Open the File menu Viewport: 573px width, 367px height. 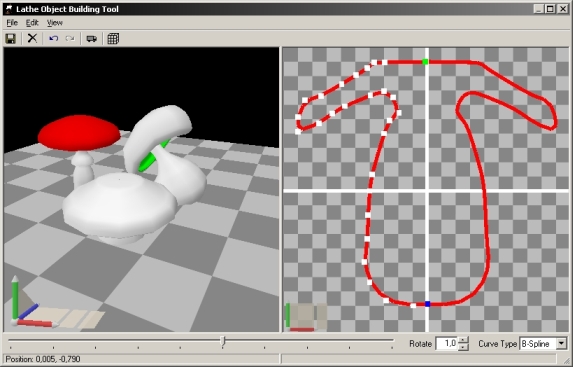click(x=12, y=23)
